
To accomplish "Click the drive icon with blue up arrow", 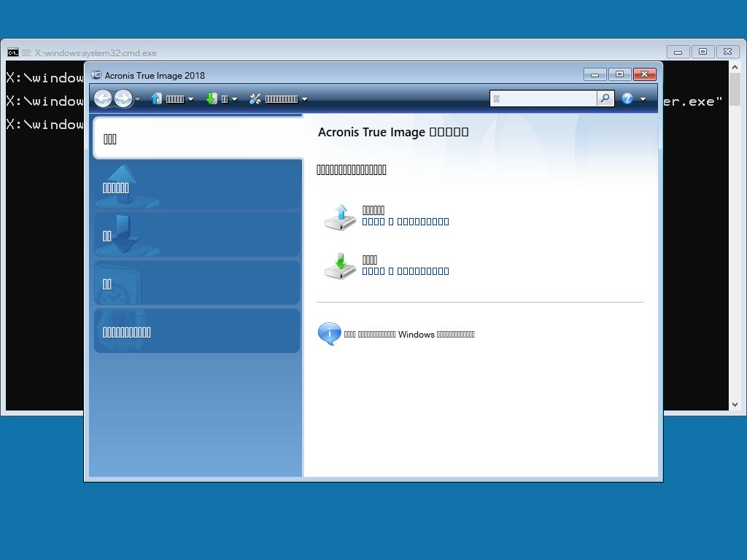I will (x=340, y=217).
